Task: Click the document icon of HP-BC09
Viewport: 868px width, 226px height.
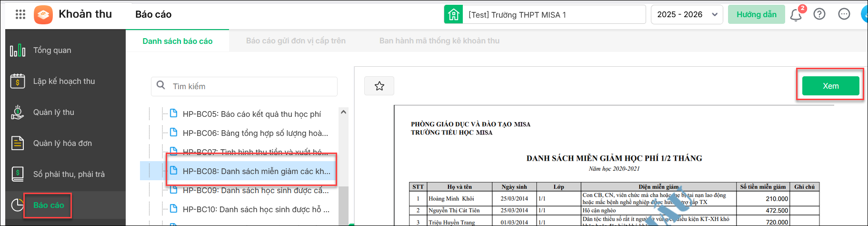Action: click(174, 189)
